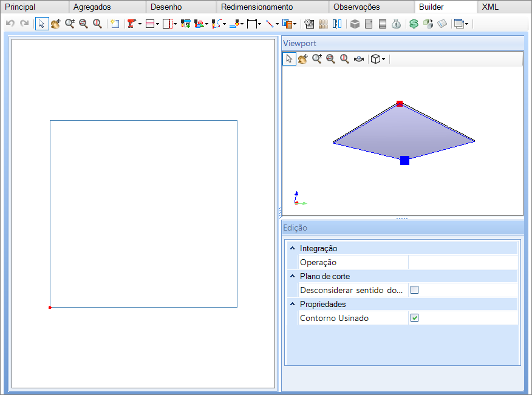Click the green dollar sign icon
Screen dimensions: 532x395
414,24
